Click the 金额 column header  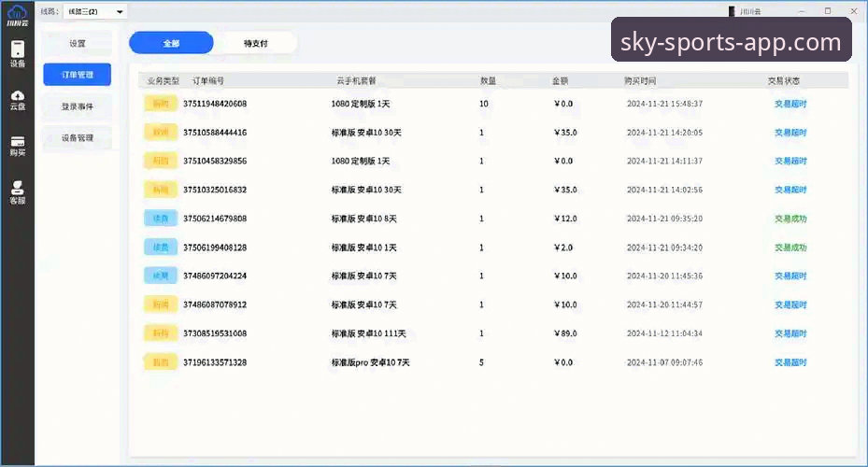point(561,80)
